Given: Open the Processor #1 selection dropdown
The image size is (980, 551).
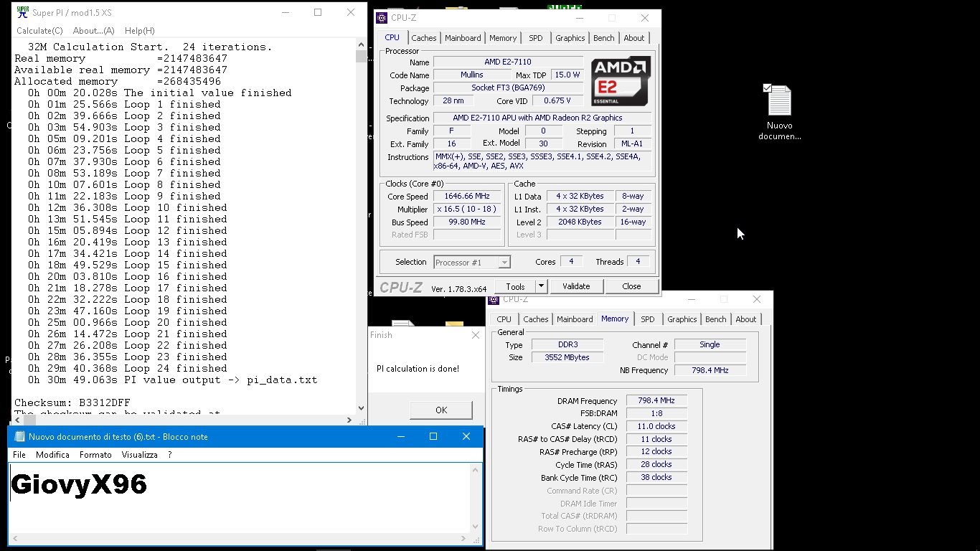Looking at the screenshot, I should click(x=472, y=263).
